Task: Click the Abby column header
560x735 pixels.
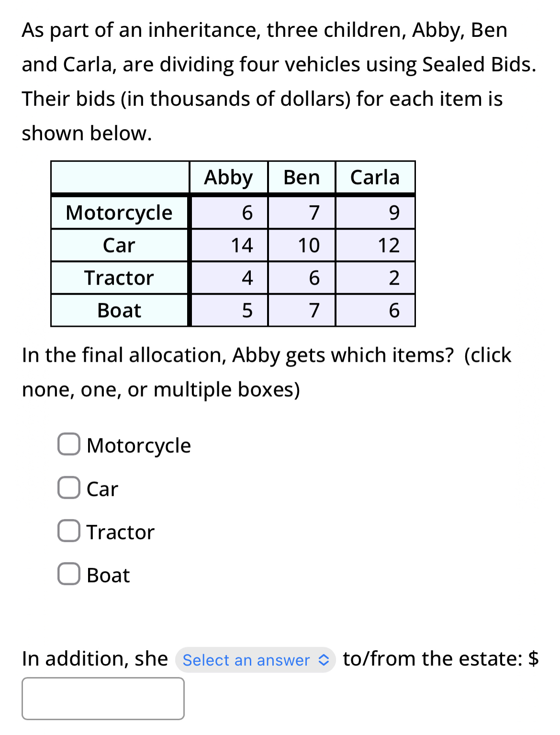Action: click(x=229, y=178)
